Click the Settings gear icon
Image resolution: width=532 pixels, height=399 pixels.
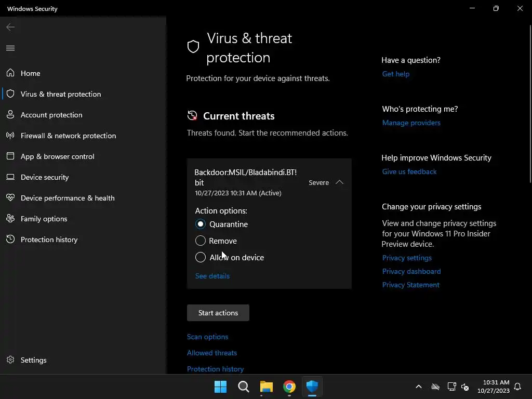pyautogui.click(x=10, y=360)
